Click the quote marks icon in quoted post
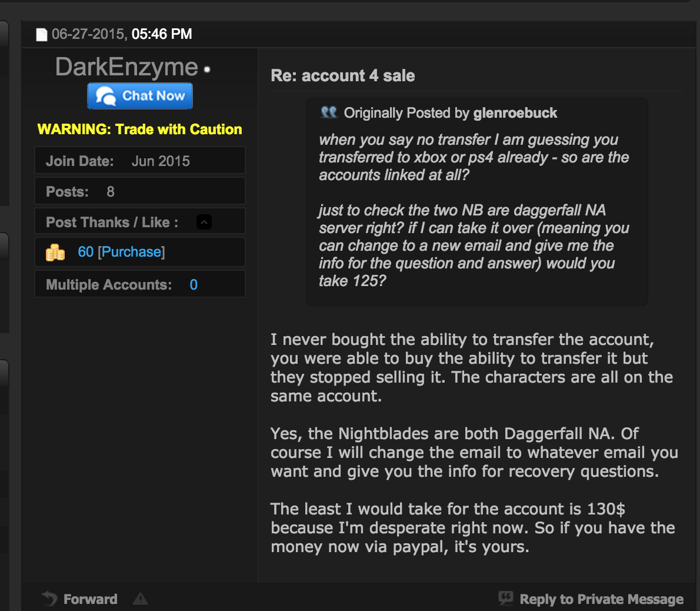Image resolution: width=700 pixels, height=611 pixels. point(329,112)
